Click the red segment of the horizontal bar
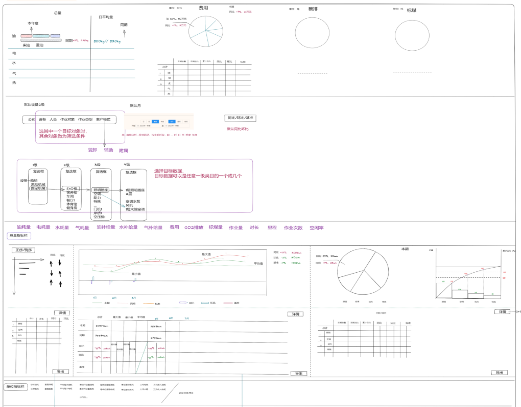 26,36
